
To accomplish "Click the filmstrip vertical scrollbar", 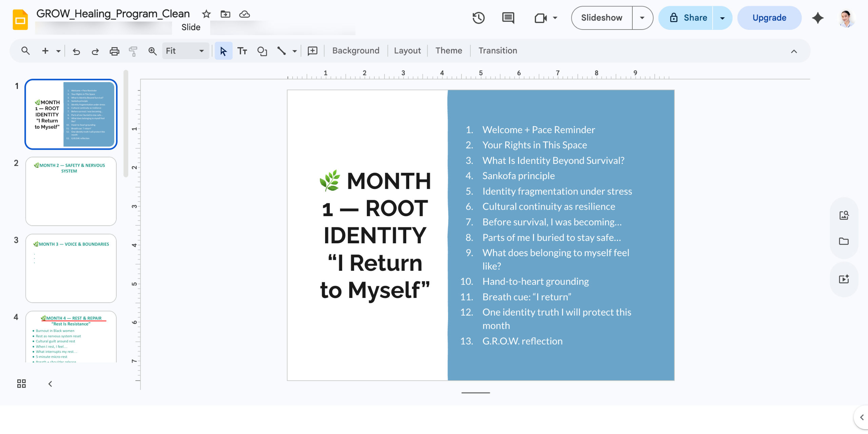I will (126, 123).
